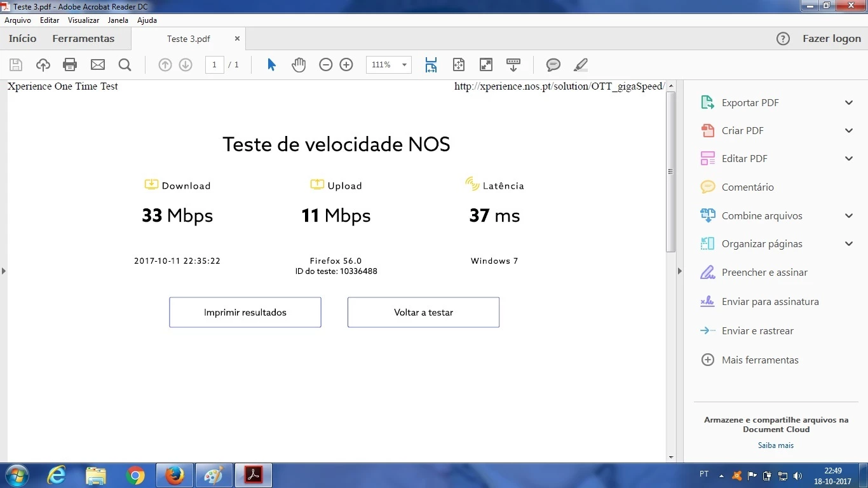
Task: Enter full screen mode icon
Action: click(x=486, y=65)
